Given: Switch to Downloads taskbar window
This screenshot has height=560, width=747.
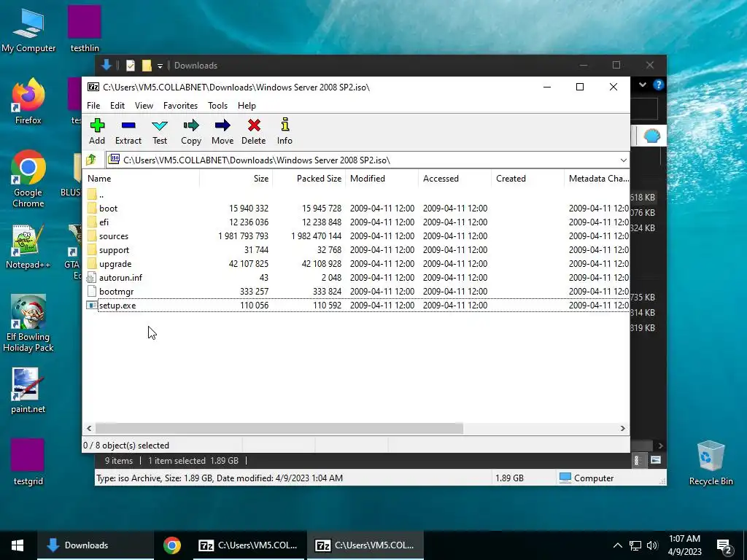Looking at the screenshot, I should point(96,545).
